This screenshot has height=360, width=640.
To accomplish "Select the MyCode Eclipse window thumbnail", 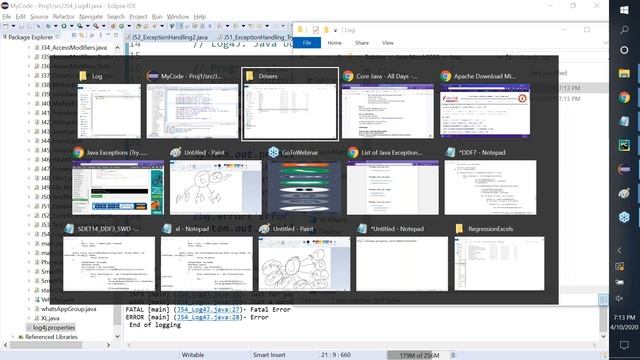I will [192, 111].
